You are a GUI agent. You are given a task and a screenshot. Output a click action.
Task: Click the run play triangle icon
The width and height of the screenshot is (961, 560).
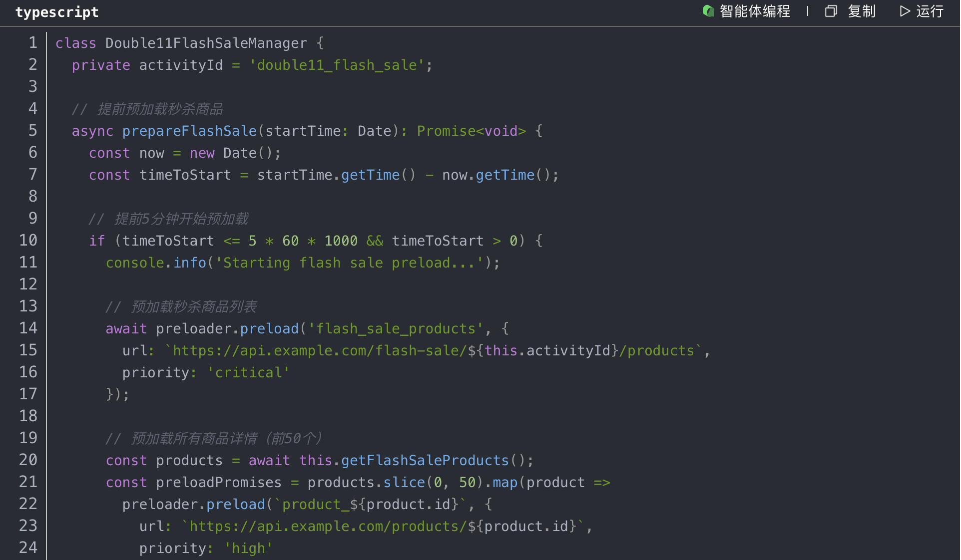tap(905, 11)
